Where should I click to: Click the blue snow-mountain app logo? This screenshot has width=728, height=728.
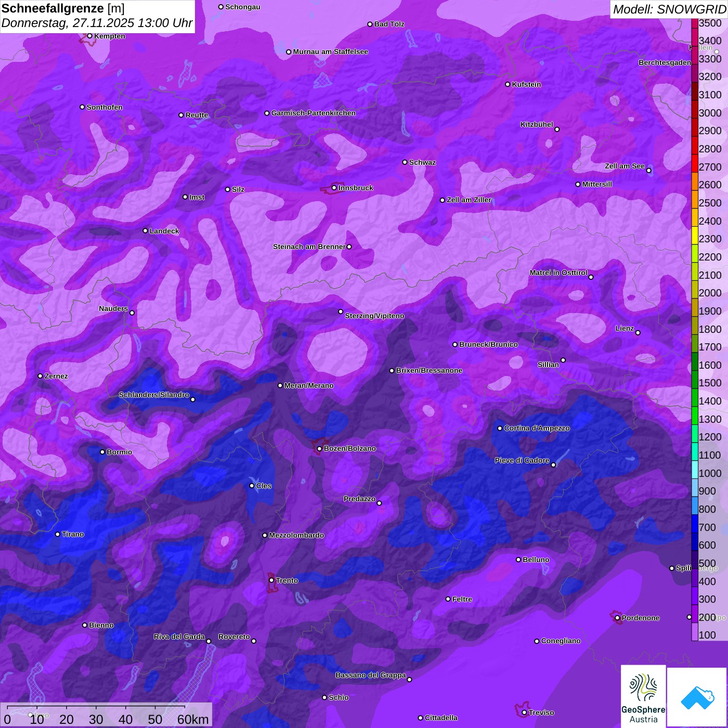(697, 697)
